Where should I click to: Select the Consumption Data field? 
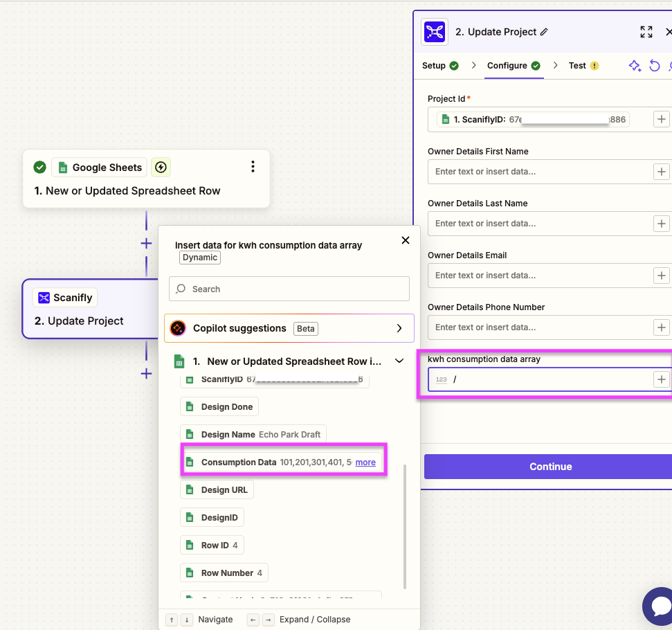[x=281, y=462]
